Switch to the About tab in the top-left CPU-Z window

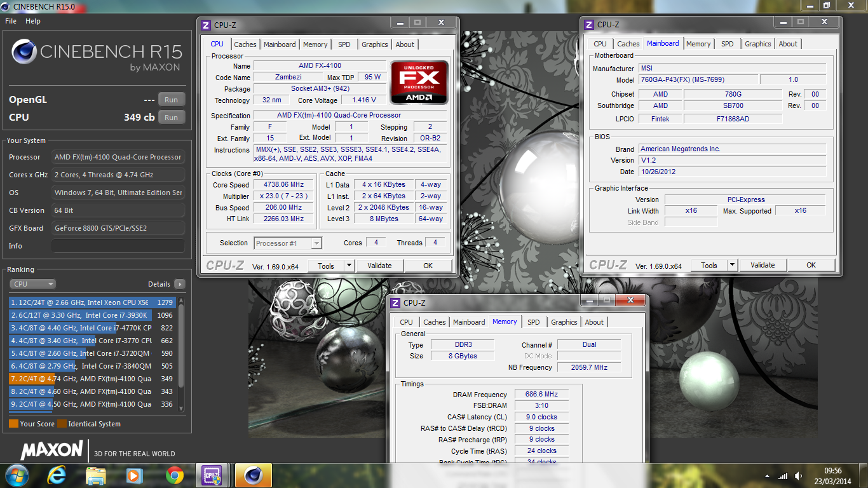coord(405,44)
